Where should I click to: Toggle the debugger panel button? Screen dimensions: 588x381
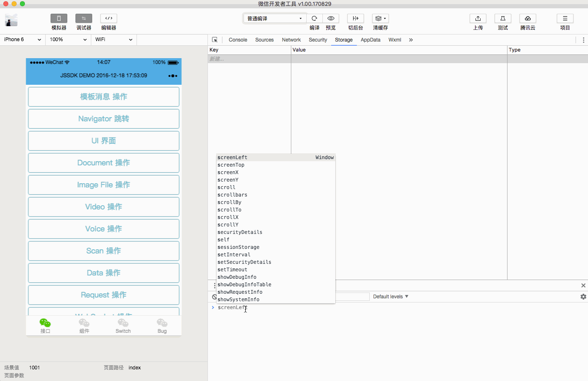(x=84, y=18)
